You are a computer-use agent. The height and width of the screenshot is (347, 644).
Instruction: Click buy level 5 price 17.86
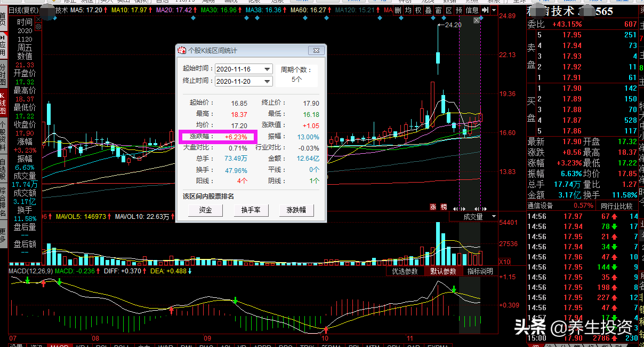tap(572, 131)
